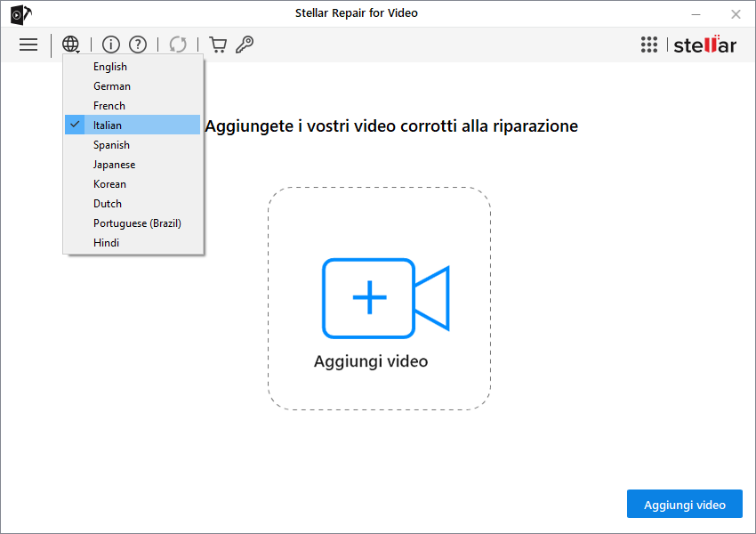Click the key activation icon

(x=245, y=44)
